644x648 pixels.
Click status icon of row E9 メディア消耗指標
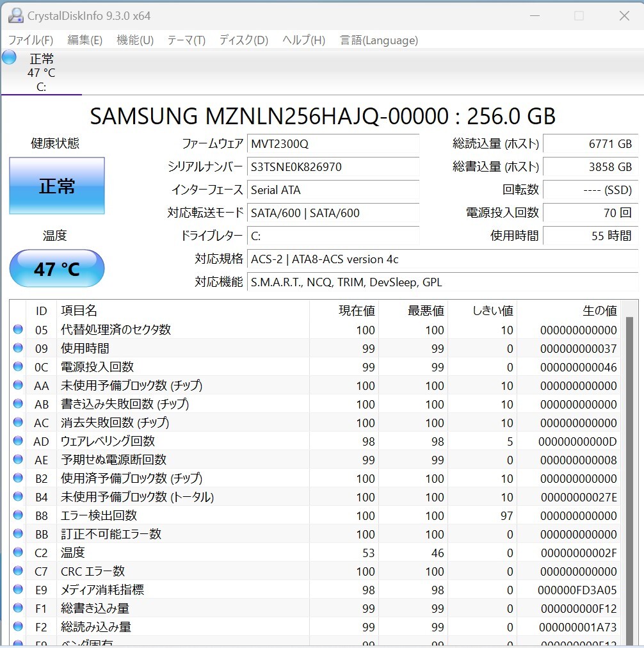click(x=18, y=589)
